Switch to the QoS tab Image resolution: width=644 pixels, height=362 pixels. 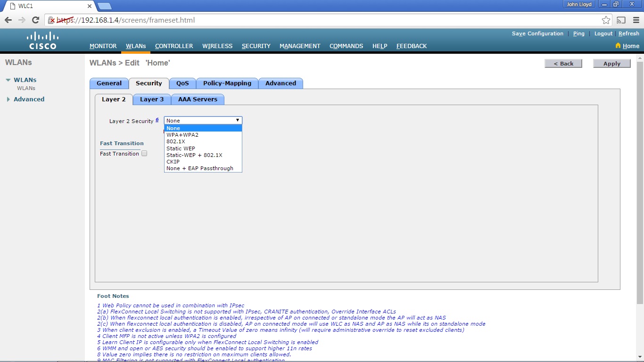(x=182, y=83)
